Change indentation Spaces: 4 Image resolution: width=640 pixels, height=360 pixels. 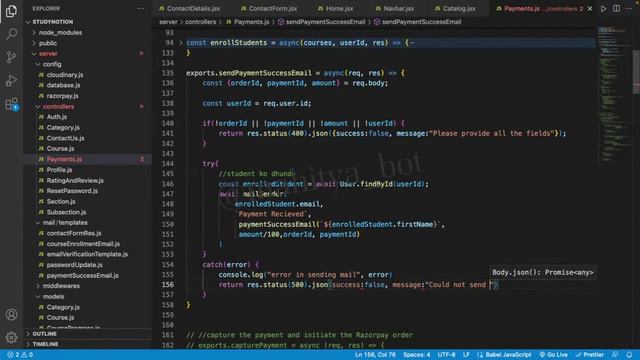pyautogui.click(x=416, y=355)
